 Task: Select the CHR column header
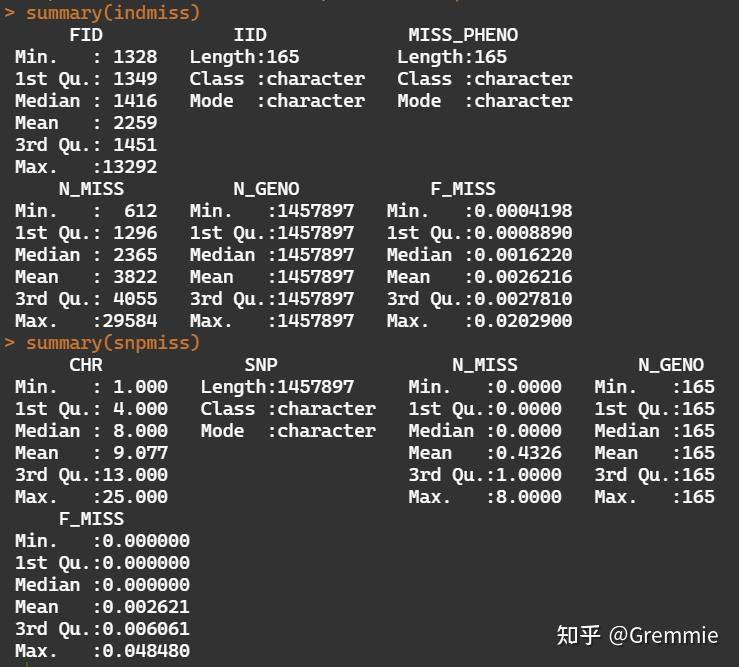tap(86, 365)
